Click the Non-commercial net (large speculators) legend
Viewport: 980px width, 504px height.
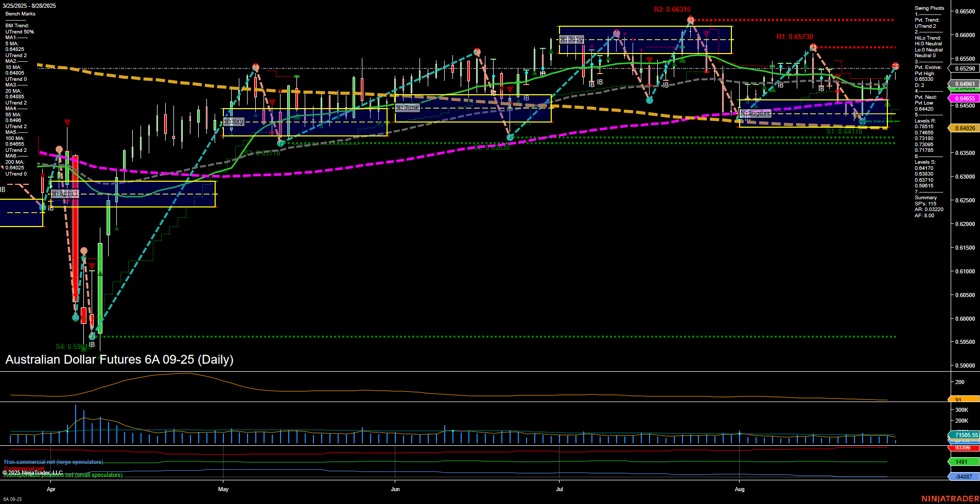pyautogui.click(x=54, y=462)
